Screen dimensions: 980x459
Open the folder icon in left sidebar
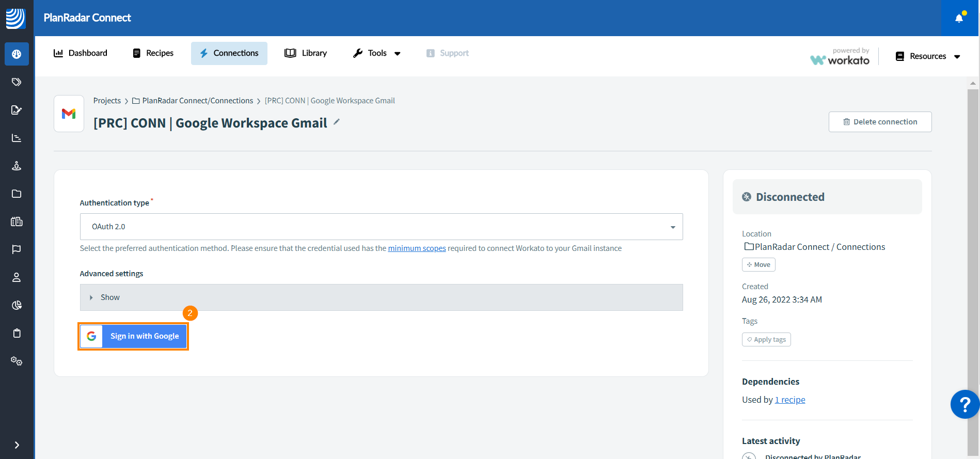click(x=17, y=194)
